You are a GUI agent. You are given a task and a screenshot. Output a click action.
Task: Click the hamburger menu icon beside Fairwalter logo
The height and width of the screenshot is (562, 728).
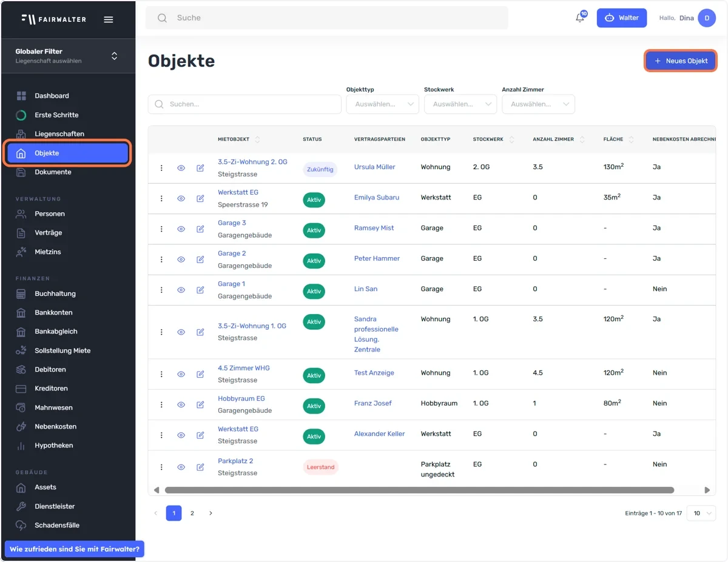click(x=109, y=19)
